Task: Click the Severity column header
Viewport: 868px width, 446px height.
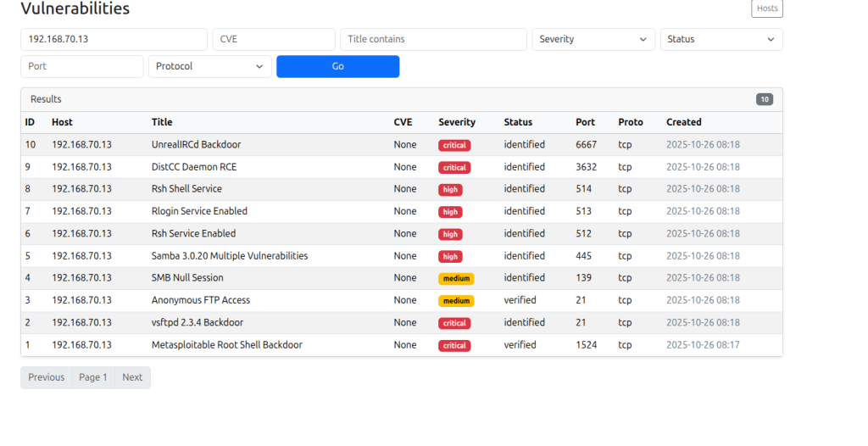Action: [x=457, y=122]
